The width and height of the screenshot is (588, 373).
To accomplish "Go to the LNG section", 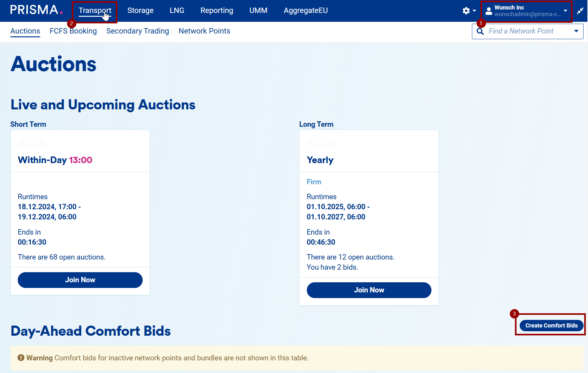I will pos(177,10).
